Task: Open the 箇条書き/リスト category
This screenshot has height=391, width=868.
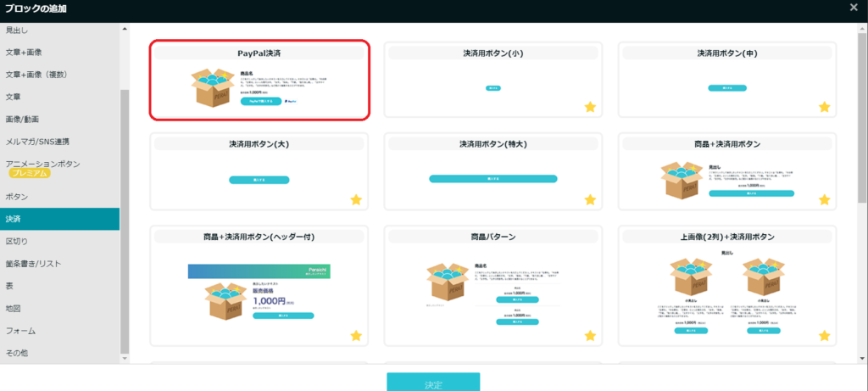Action: (34, 263)
